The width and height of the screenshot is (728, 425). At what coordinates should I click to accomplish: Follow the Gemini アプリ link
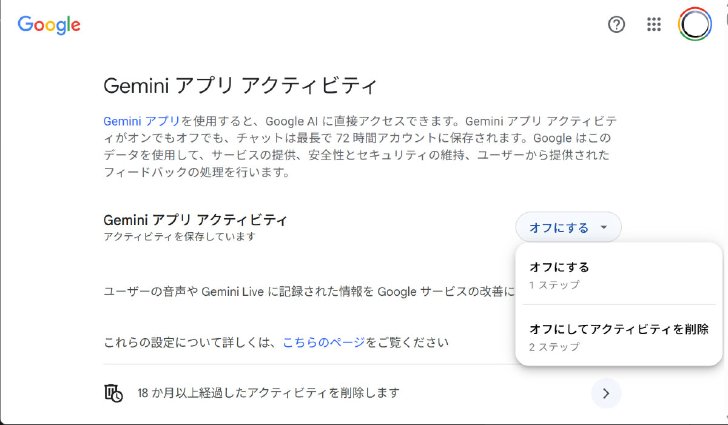tap(142, 121)
